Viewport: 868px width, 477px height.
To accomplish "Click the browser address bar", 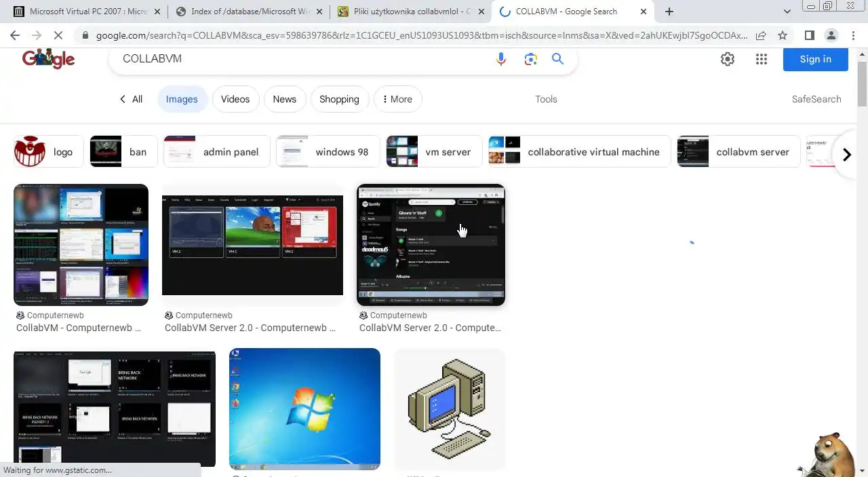I will pos(420,35).
